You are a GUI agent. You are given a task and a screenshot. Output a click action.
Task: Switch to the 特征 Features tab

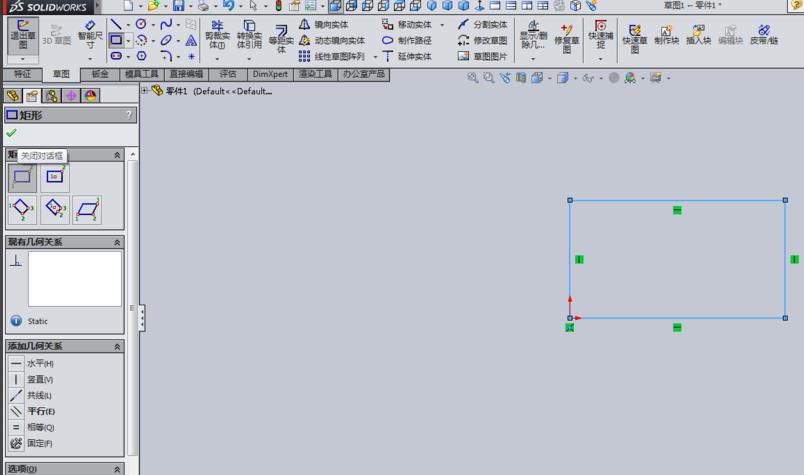22,74
